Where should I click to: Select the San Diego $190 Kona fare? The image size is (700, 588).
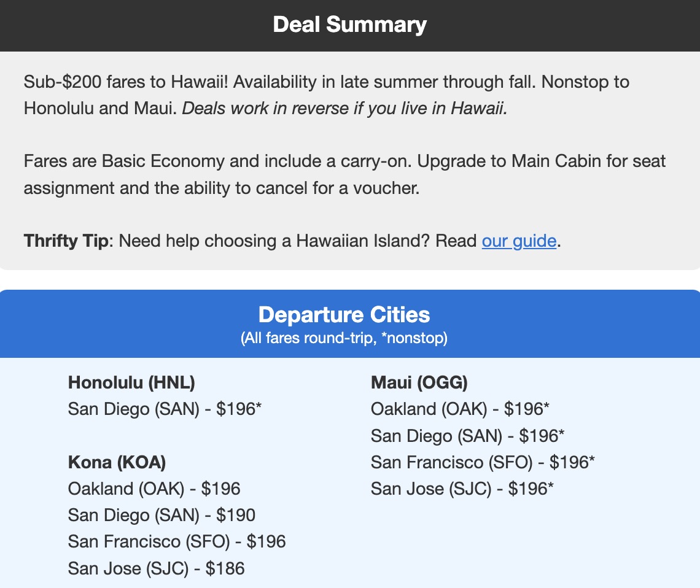pos(161,515)
